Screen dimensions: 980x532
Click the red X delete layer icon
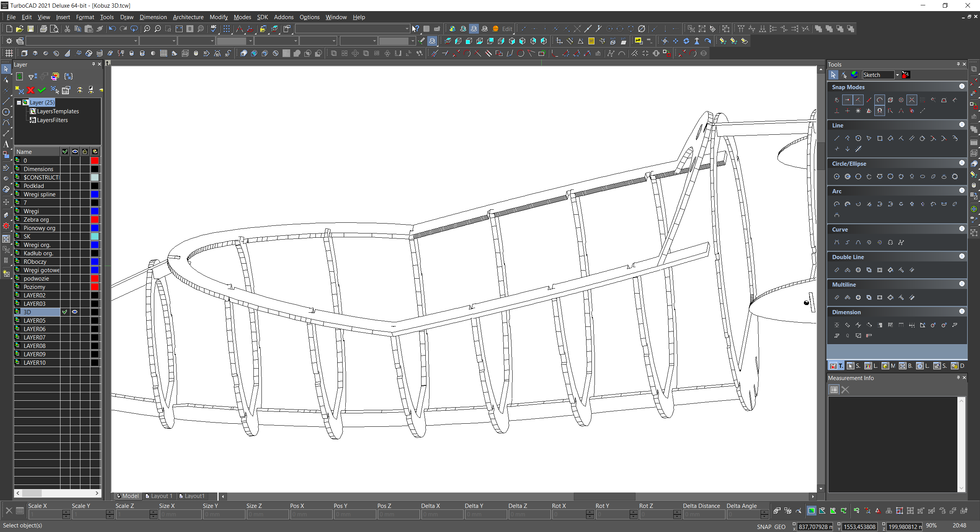[31, 90]
